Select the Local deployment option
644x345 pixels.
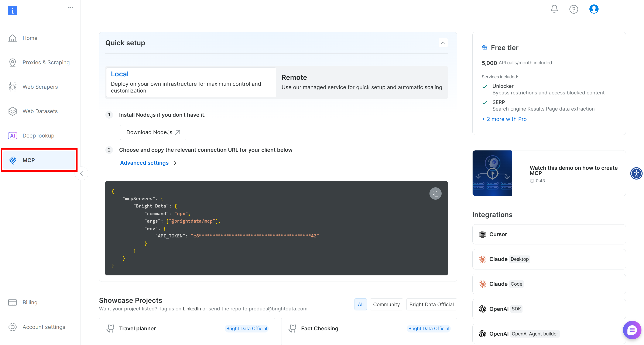coord(191,82)
